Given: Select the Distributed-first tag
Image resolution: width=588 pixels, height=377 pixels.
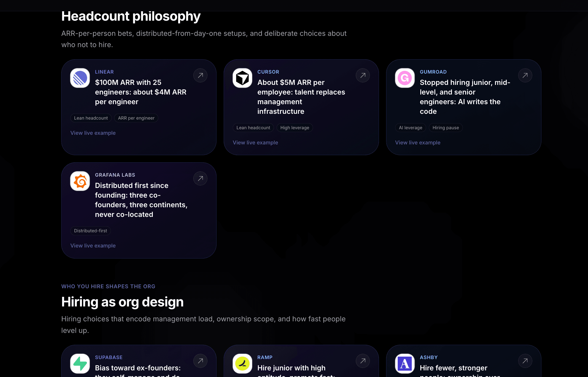Looking at the screenshot, I should [90, 231].
